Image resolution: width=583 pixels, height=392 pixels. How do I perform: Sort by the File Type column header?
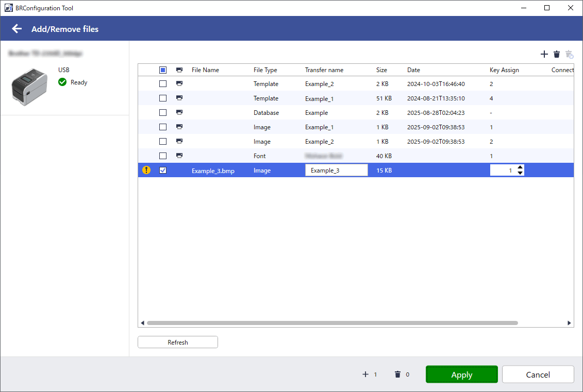pos(265,70)
